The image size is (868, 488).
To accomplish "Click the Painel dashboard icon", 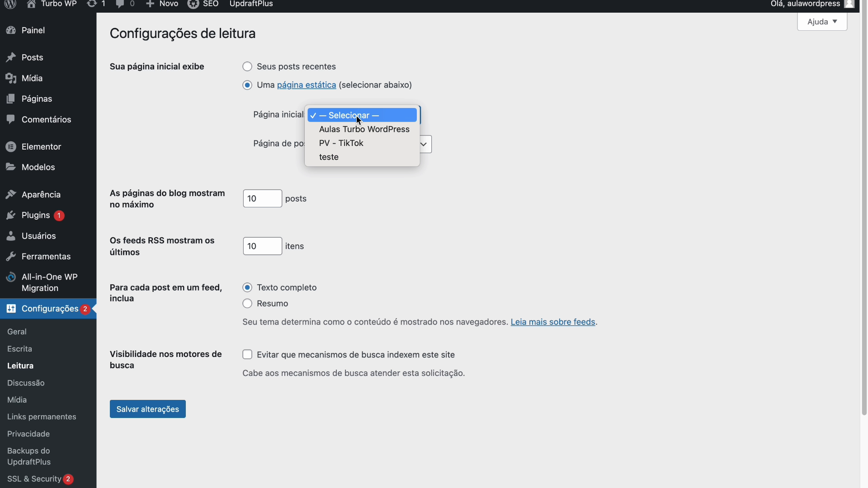I will 11,30.
